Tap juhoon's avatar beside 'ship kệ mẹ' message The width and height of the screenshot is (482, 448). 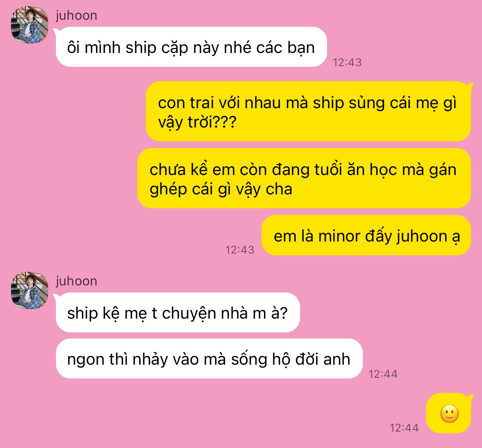pos(30,291)
